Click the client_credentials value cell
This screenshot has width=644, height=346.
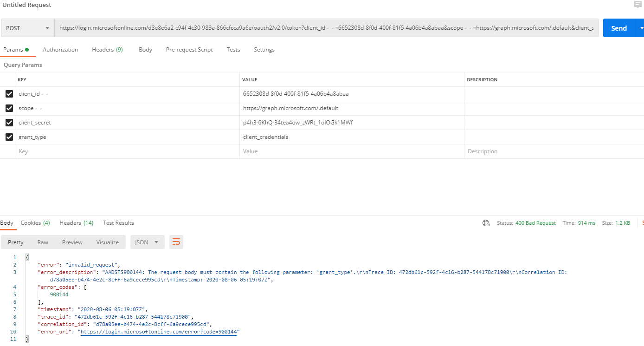coord(352,137)
